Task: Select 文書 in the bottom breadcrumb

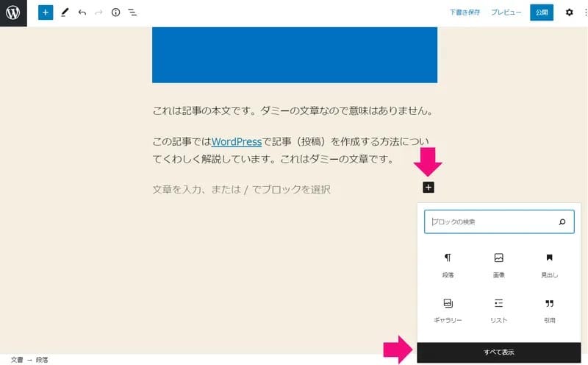Action: point(16,360)
